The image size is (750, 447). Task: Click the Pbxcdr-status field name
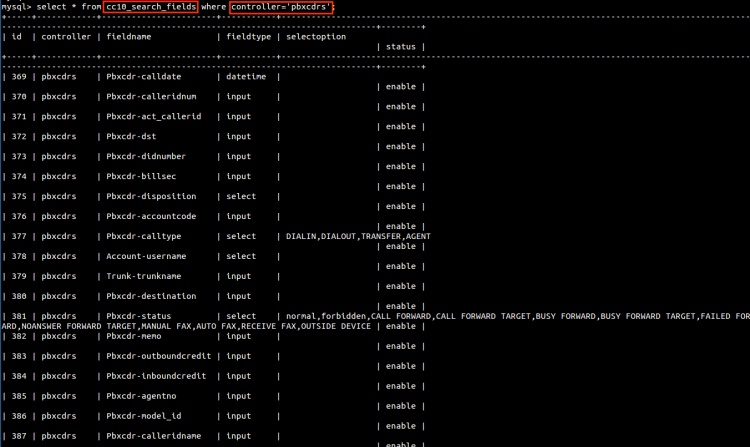140,317
